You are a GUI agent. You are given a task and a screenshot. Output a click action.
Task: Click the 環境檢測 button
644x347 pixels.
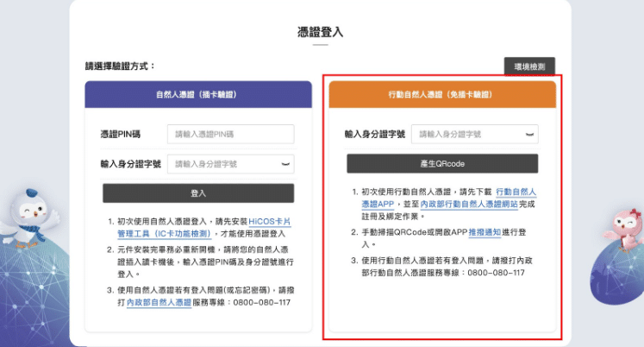pos(529,66)
